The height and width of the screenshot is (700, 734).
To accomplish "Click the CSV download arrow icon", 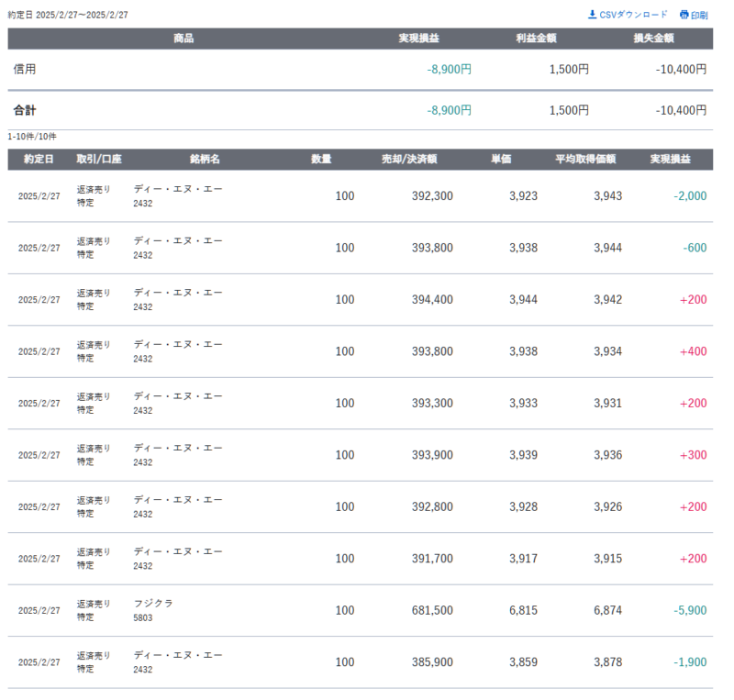I will 592,15.
